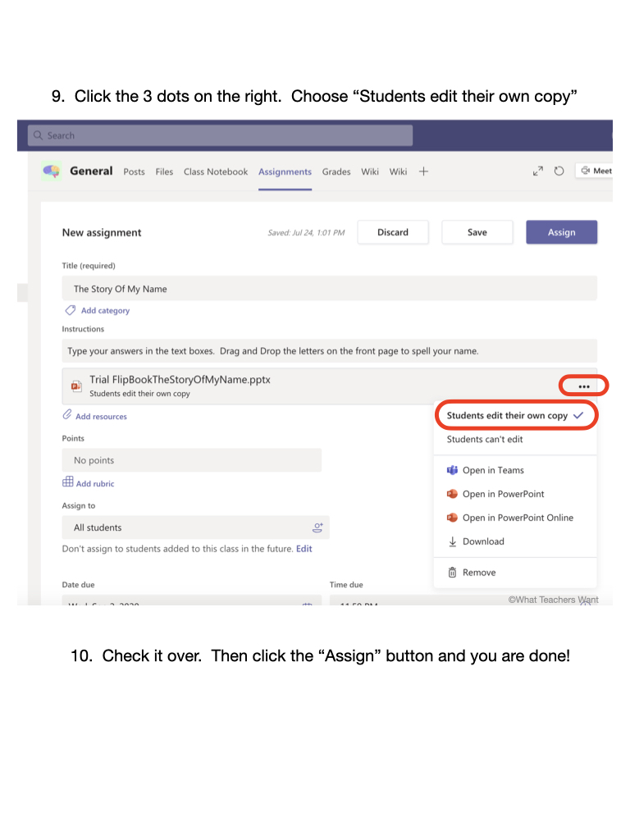This screenshot has width=630, height=840.
Task: Click the assign-to add students icon
Action: click(317, 527)
